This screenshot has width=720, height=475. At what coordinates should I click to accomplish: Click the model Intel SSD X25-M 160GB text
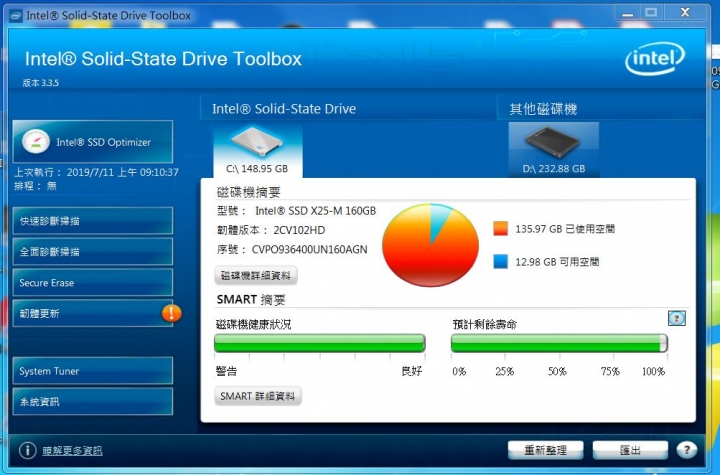[x=315, y=211]
